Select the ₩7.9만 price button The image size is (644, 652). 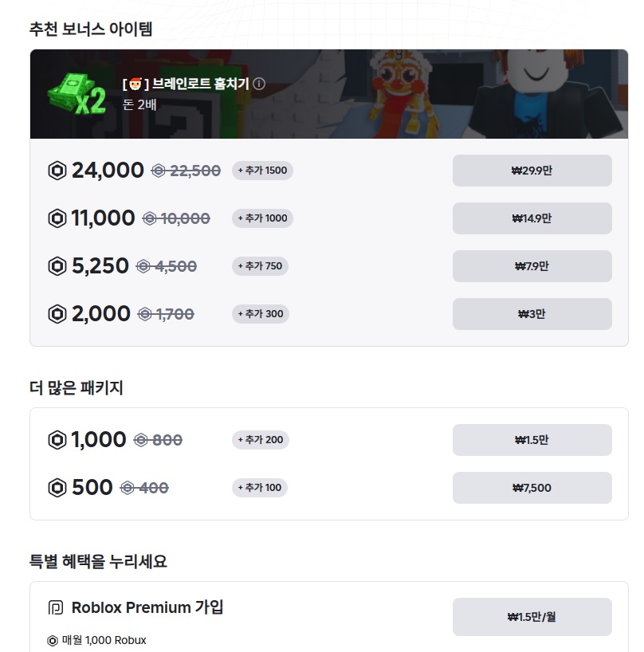pos(532,265)
